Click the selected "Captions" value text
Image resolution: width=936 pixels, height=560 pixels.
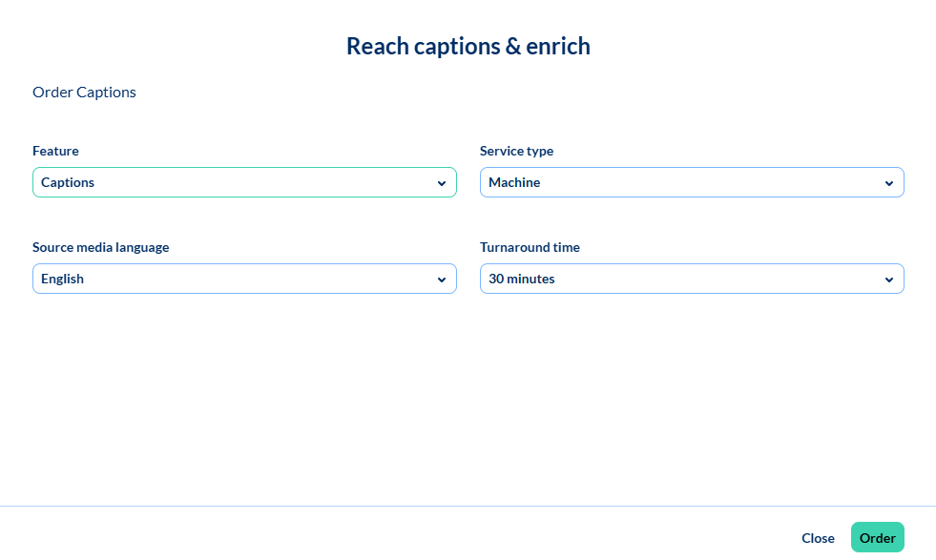68,182
